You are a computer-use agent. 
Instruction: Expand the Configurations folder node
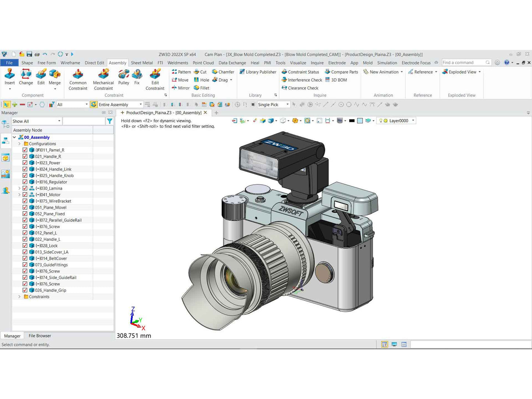[20, 144]
